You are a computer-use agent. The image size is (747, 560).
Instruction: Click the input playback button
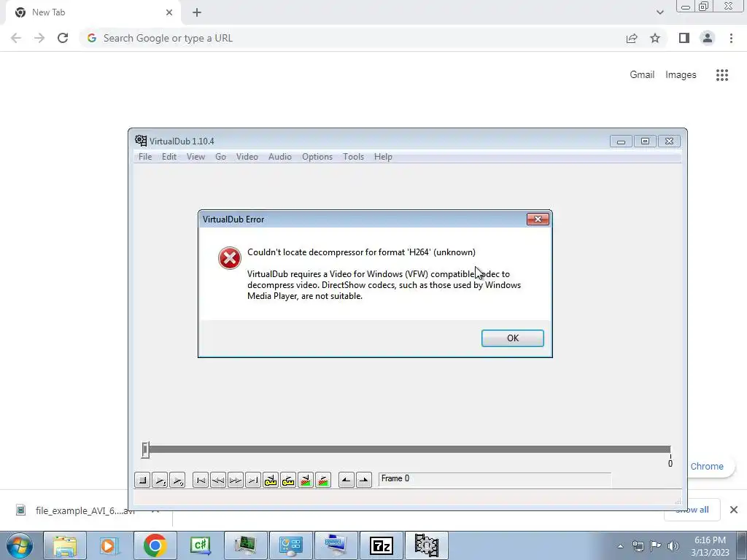click(x=160, y=480)
